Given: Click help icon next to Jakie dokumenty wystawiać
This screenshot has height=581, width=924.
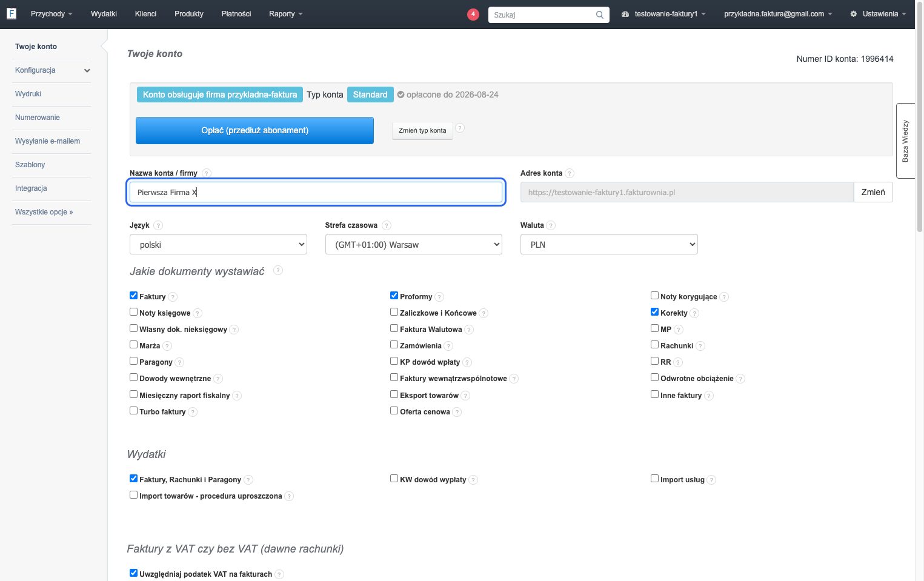Looking at the screenshot, I should (x=278, y=270).
